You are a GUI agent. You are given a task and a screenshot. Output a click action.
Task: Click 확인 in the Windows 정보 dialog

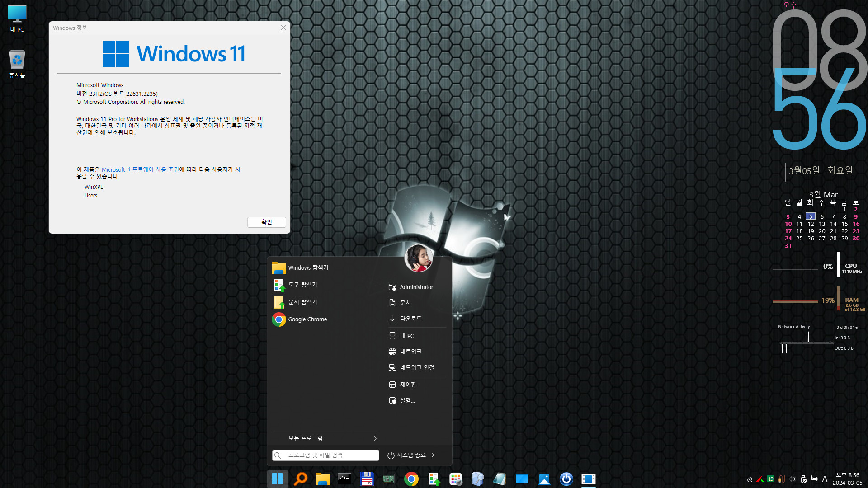[267, 222]
